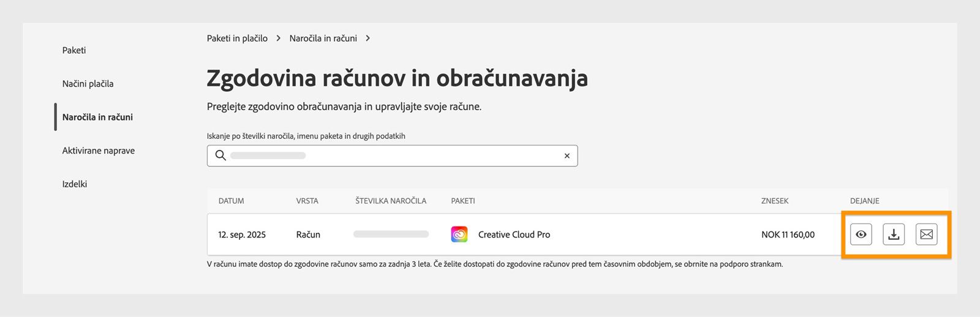Select the date 12. sep. 2025
Screen dimensions: 980x317
[242, 234]
